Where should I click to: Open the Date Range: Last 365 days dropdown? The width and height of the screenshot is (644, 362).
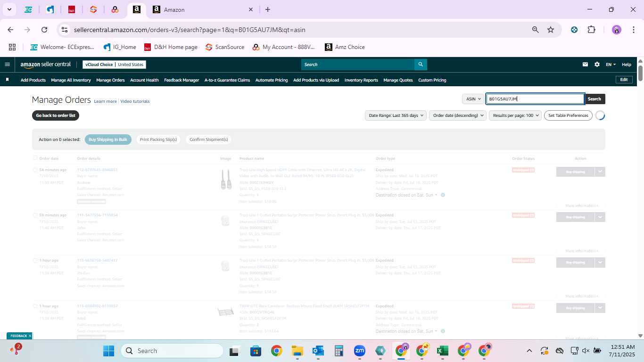click(396, 115)
